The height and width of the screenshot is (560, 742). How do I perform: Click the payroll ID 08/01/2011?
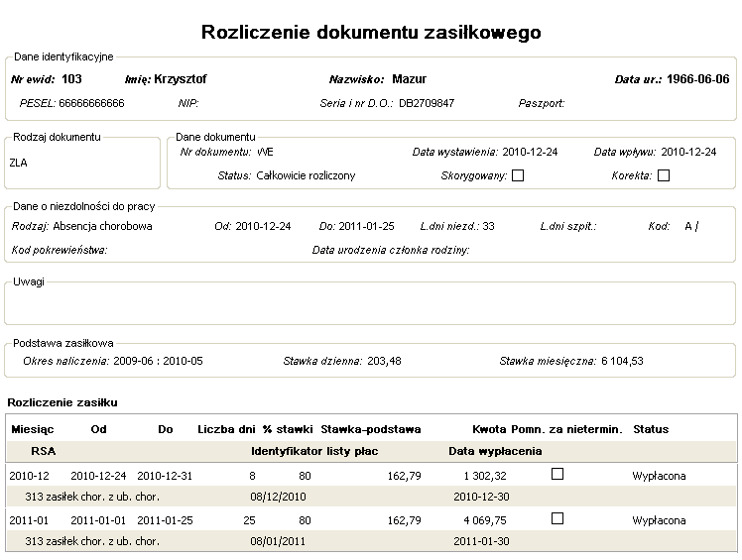[278, 541]
